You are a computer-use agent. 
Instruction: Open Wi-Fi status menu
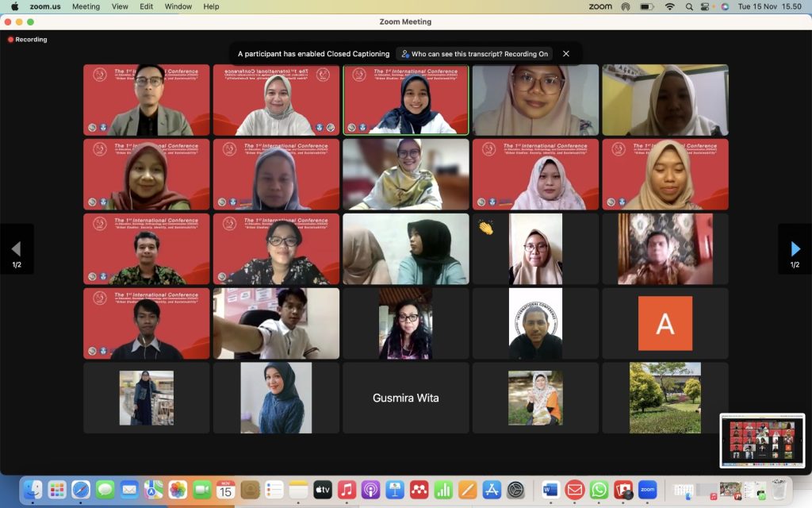[669, 6]
